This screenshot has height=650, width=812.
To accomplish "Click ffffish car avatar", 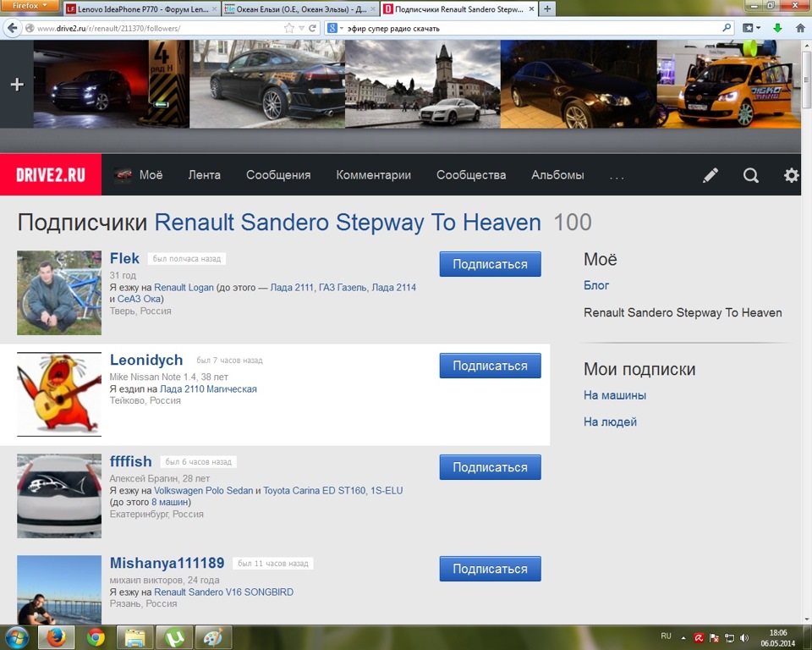I will click(x=59, y=496).
